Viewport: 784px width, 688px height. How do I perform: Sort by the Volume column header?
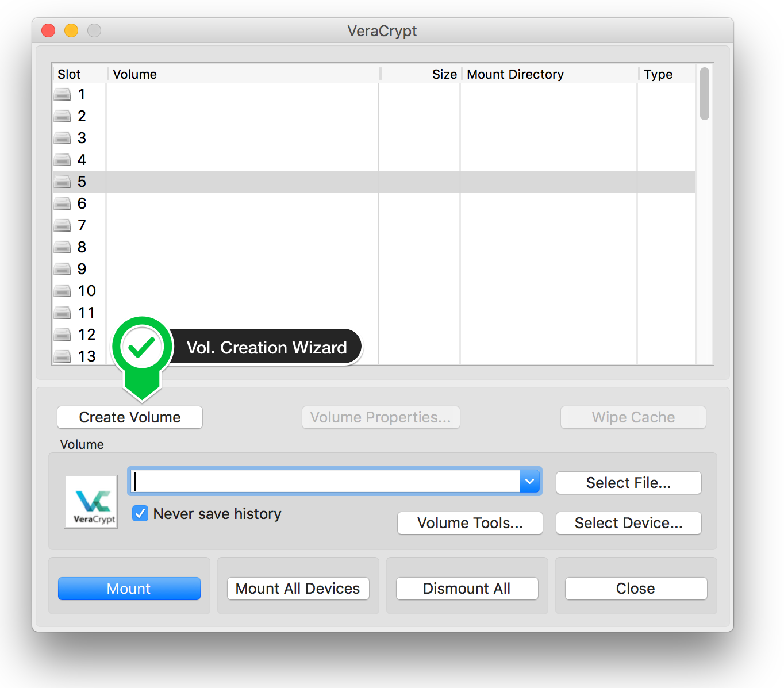coord(244,74)
